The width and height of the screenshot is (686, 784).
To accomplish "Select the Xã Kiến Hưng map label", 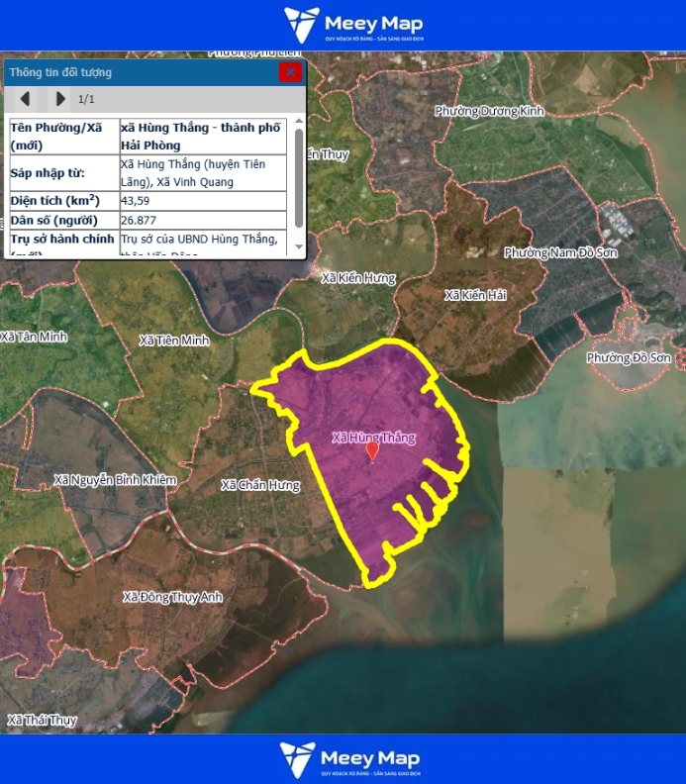I will pyautogui.click(x=358, y=279).
